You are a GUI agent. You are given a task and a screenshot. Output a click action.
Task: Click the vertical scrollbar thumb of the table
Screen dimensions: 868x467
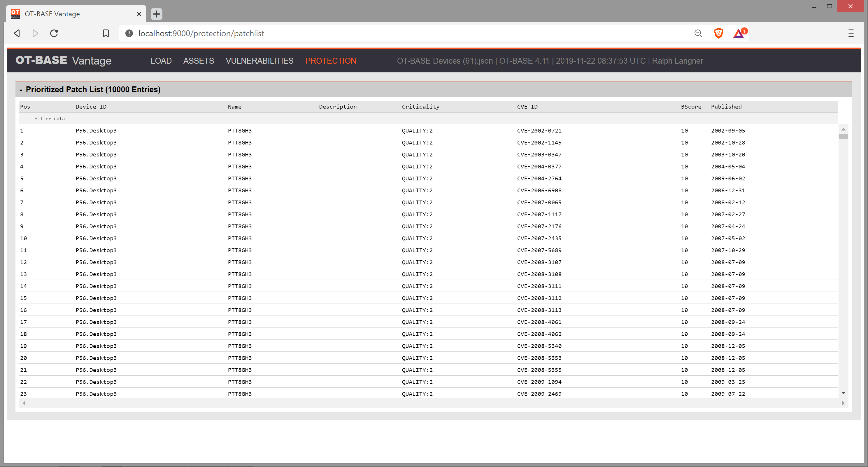click(x=844, y=136)
